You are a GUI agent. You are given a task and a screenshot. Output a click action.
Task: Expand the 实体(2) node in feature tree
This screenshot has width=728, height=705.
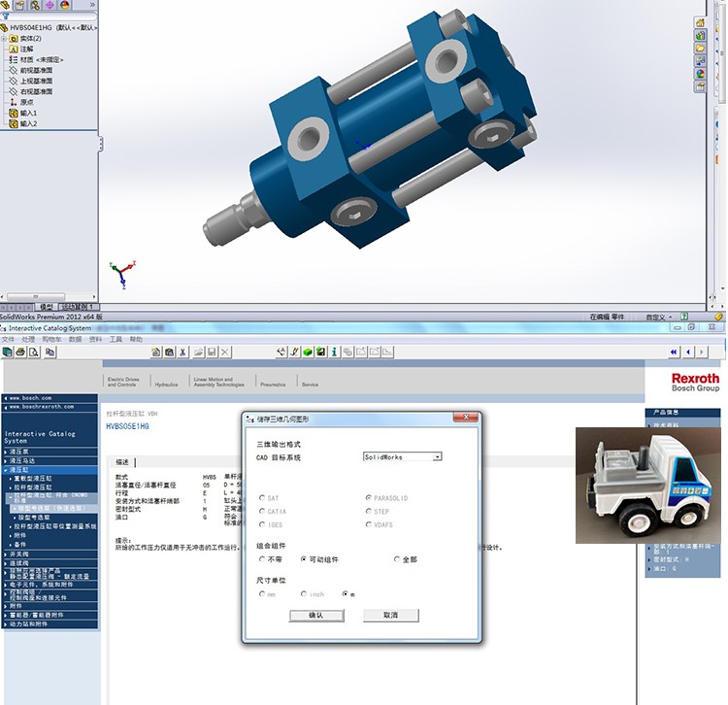tap(4, 39)
